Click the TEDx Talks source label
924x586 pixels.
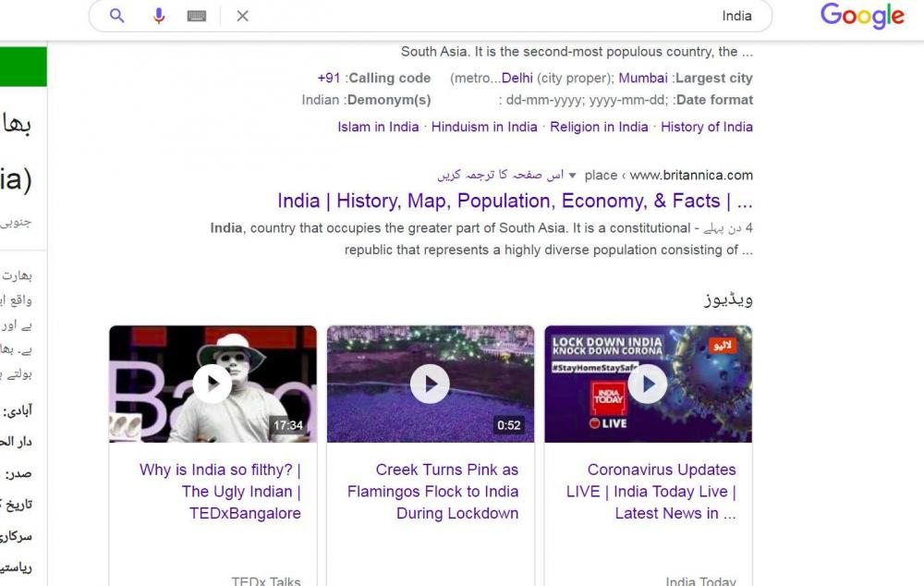click(x=266, y=580)
